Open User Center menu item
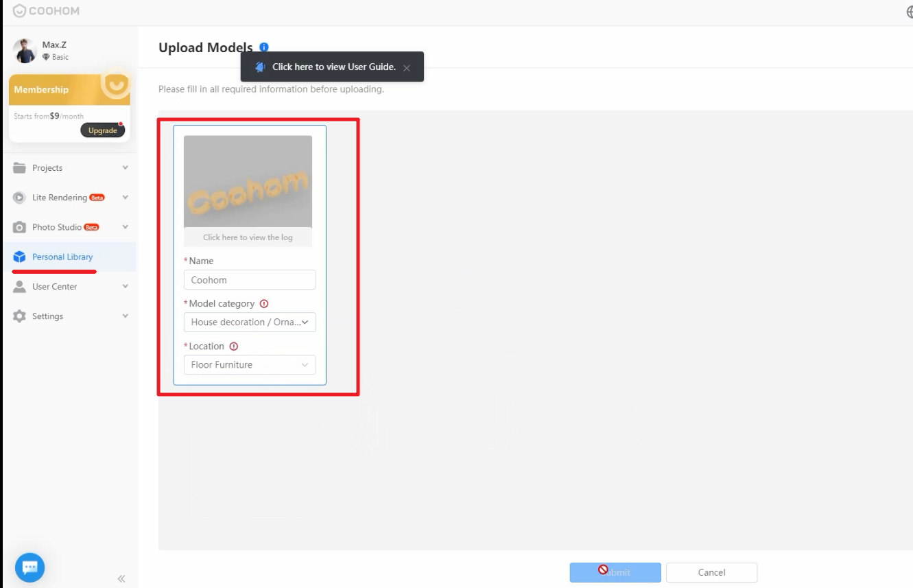Viewport: 913px width, 588px height. point(55,287)
